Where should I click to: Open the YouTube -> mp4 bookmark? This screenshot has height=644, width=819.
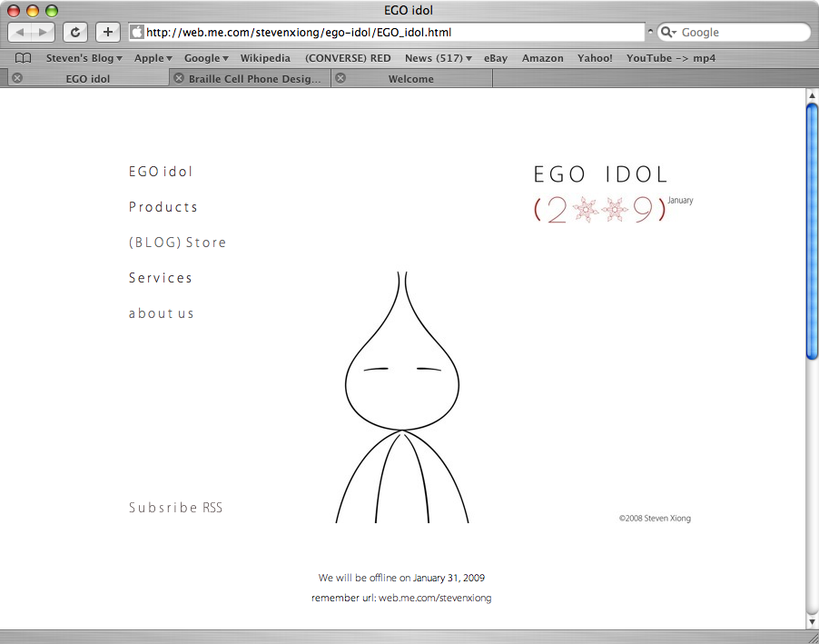[x=671, y=58]
